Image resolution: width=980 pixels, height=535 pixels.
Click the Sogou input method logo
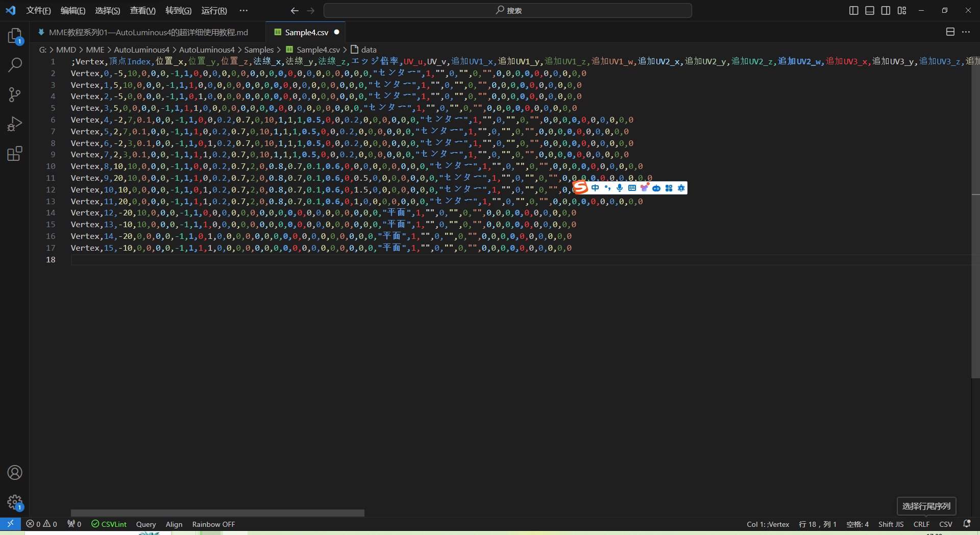[581, 188]
